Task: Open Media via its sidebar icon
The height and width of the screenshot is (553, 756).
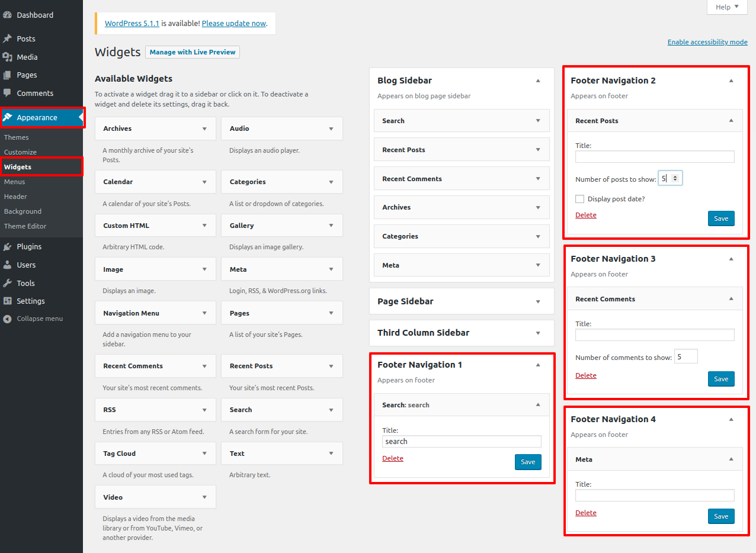Action: 8,57
